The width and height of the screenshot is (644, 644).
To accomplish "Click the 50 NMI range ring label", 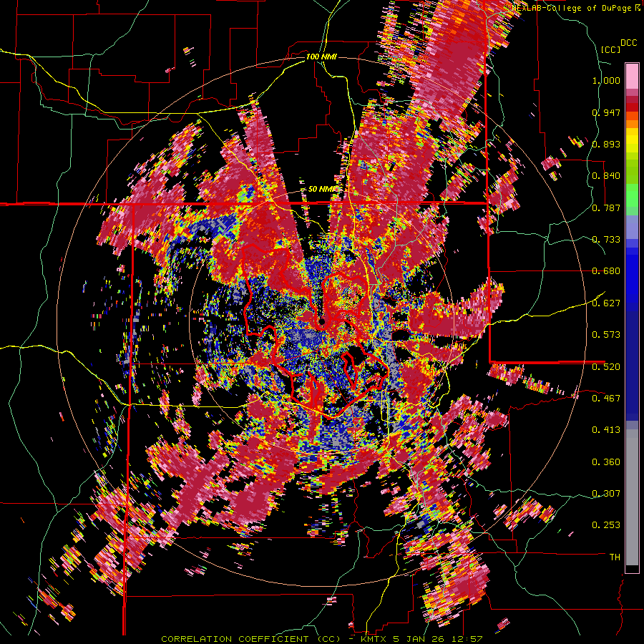I will [x=321, y=190].
